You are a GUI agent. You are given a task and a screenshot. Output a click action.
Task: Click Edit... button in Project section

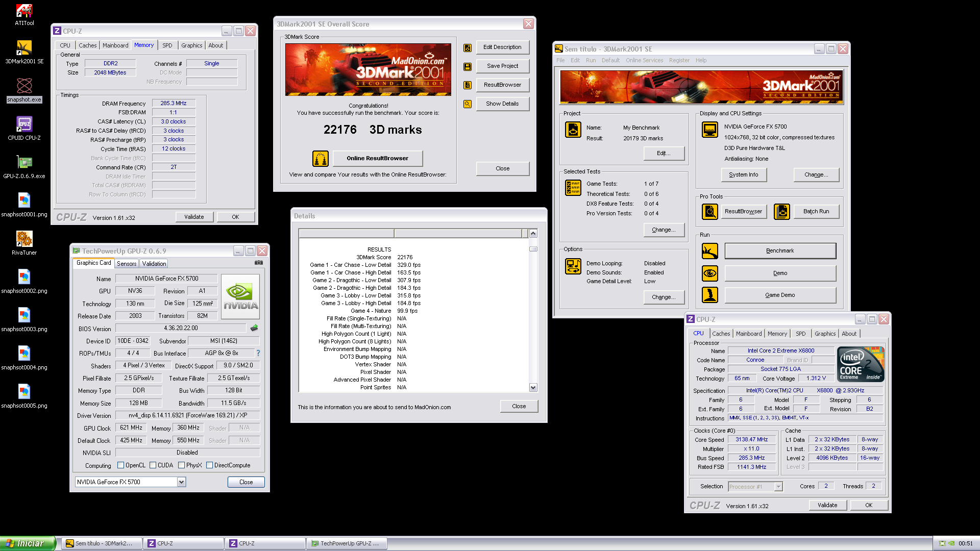coord(664,154)
